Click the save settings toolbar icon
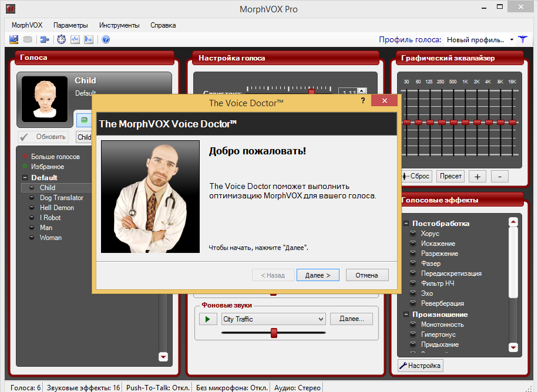Screen dimensions: 538x392 point(14,39)
